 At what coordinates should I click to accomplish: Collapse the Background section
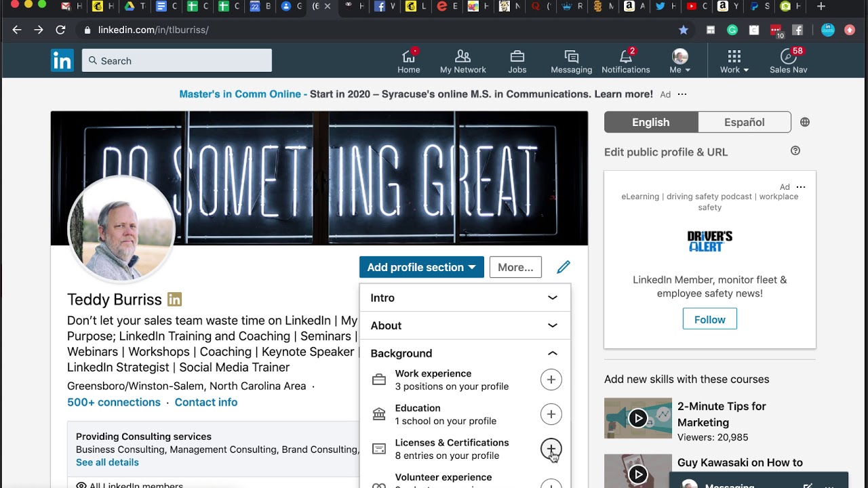click(x=552, y=353)
